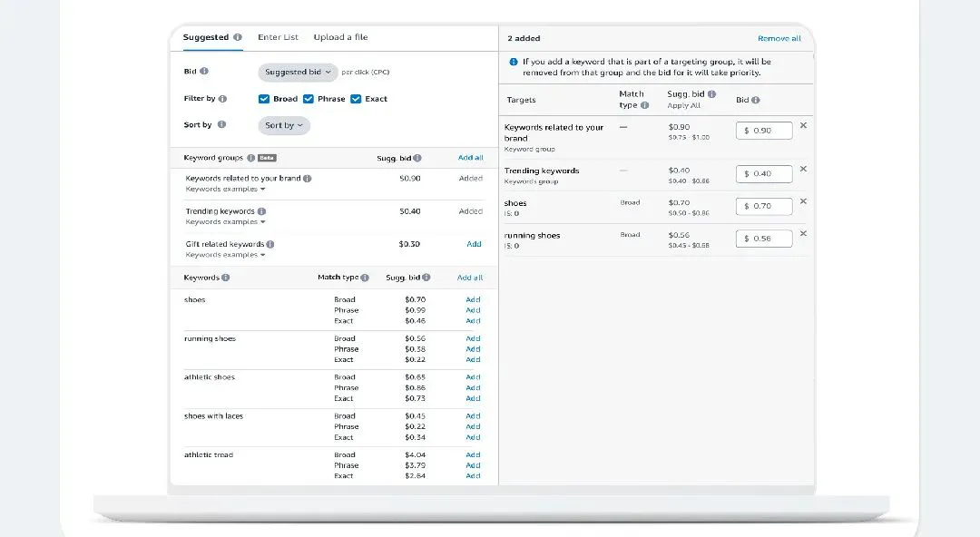980x537 pixels.
Task: Open the Suggested bid dropdown
Action: point(298,72)
